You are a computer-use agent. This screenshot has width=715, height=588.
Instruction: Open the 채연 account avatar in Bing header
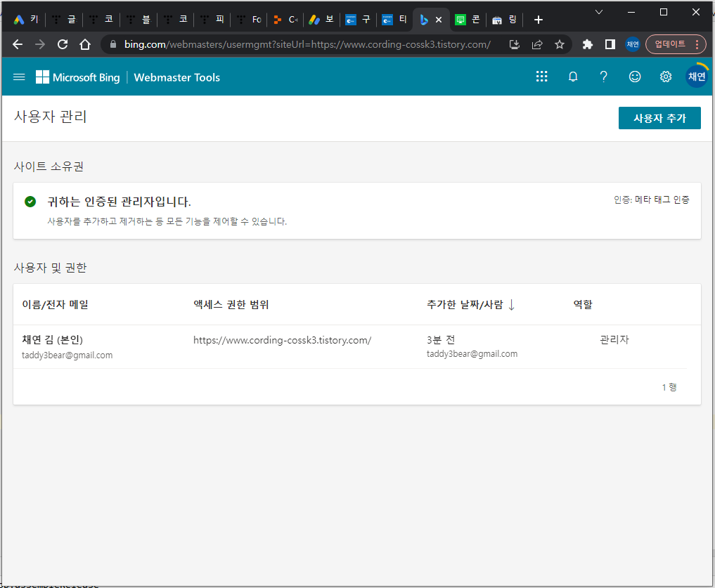coord(696,76)
